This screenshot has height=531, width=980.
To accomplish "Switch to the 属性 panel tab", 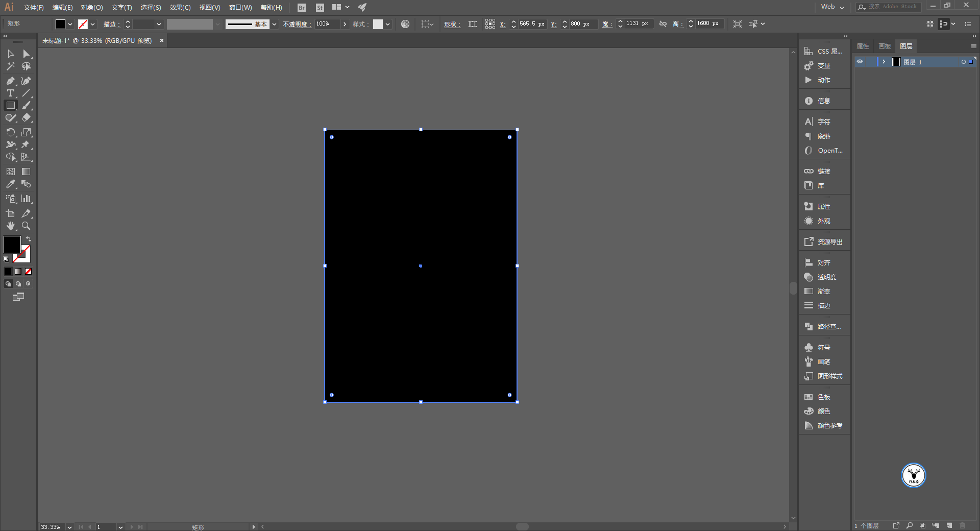I will (x=863, y=46).
